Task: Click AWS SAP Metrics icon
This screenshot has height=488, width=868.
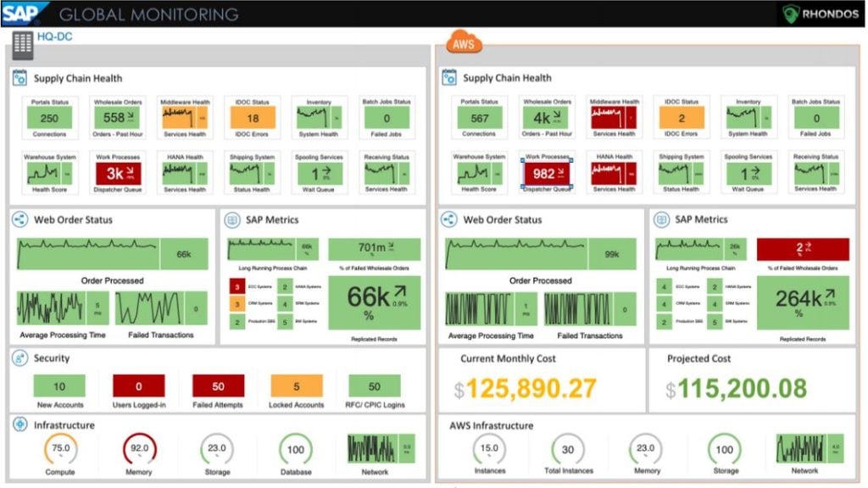Action: click(661, 219)
